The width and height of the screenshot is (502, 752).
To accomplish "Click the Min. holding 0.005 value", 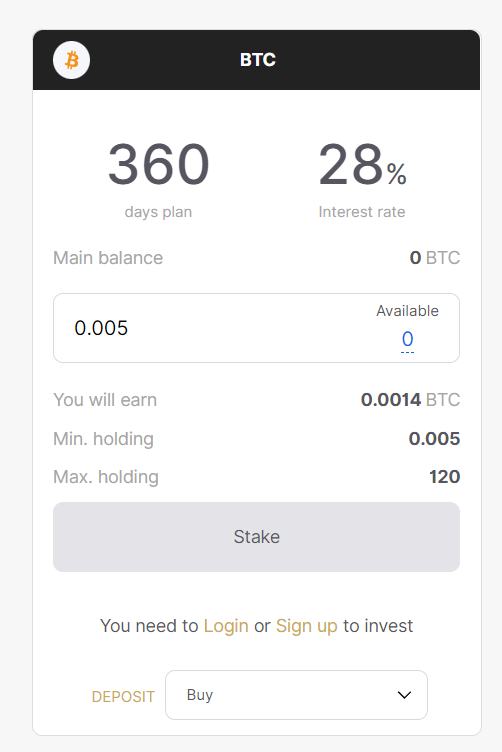I will 434,438.
